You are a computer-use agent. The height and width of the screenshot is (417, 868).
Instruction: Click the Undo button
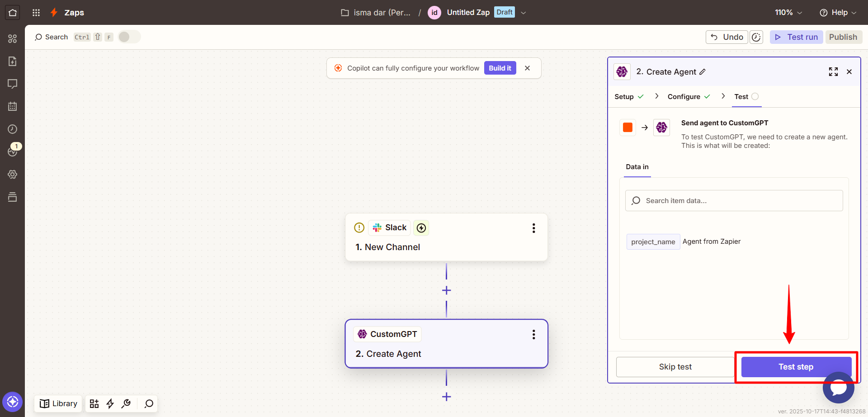pos(726,37)
